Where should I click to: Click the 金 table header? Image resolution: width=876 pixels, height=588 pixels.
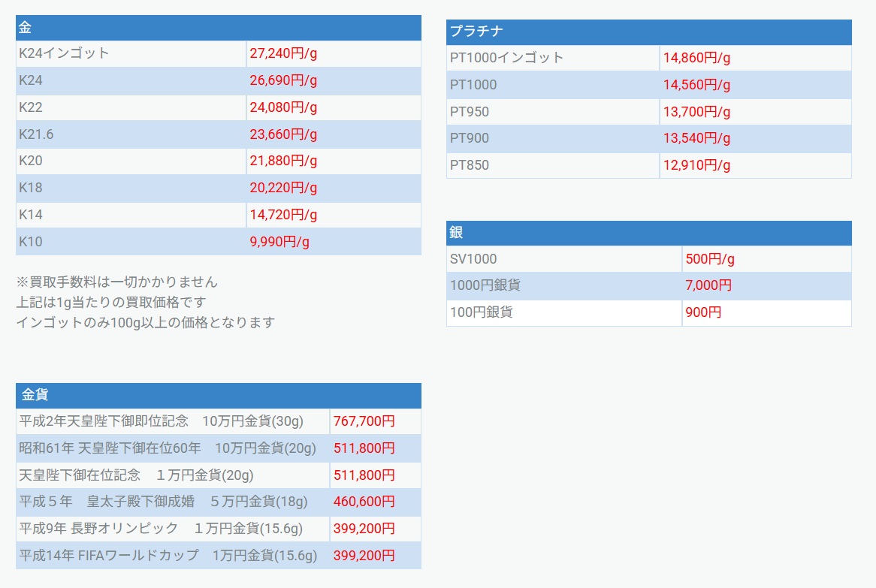218,27
